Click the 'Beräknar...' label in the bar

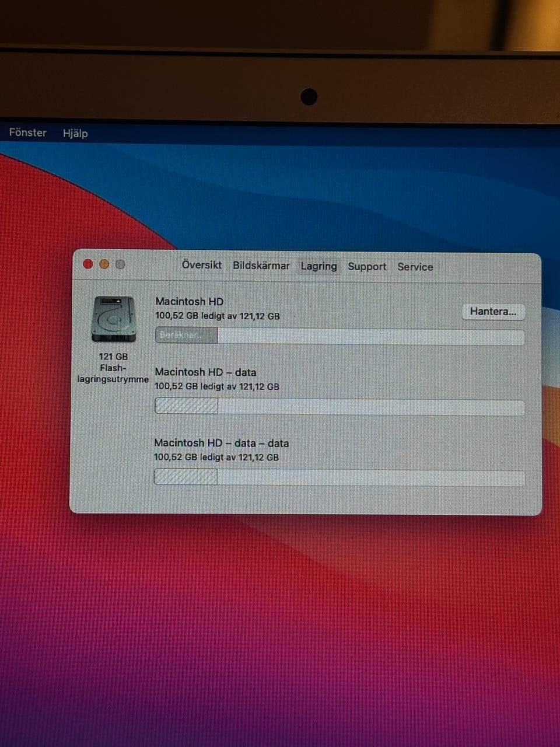coord(181,336)
